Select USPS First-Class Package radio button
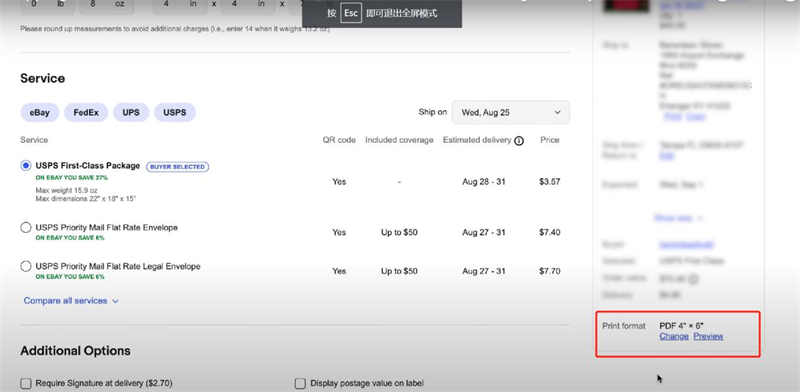 26,165
